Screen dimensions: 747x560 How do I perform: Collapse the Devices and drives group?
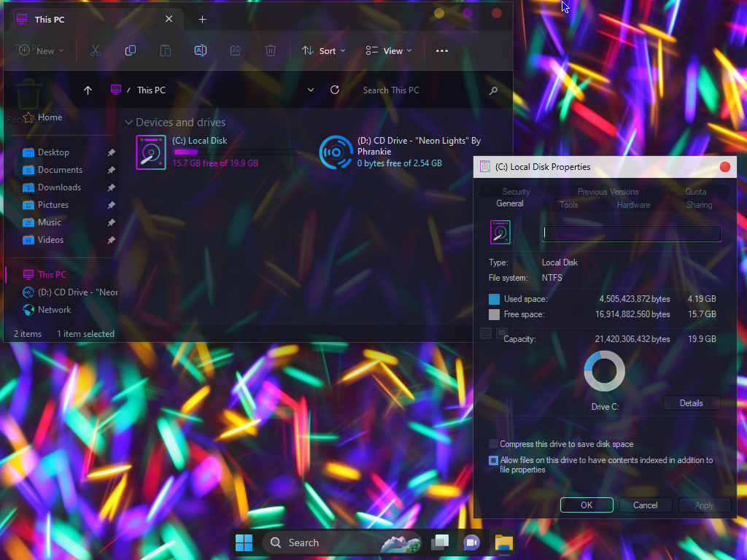tap(128, 122)
